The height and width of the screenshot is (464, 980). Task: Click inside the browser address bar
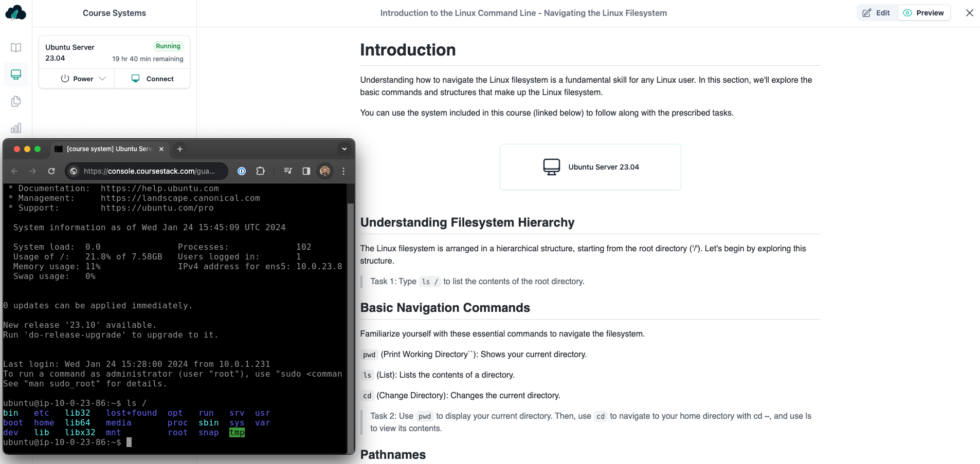149,171
